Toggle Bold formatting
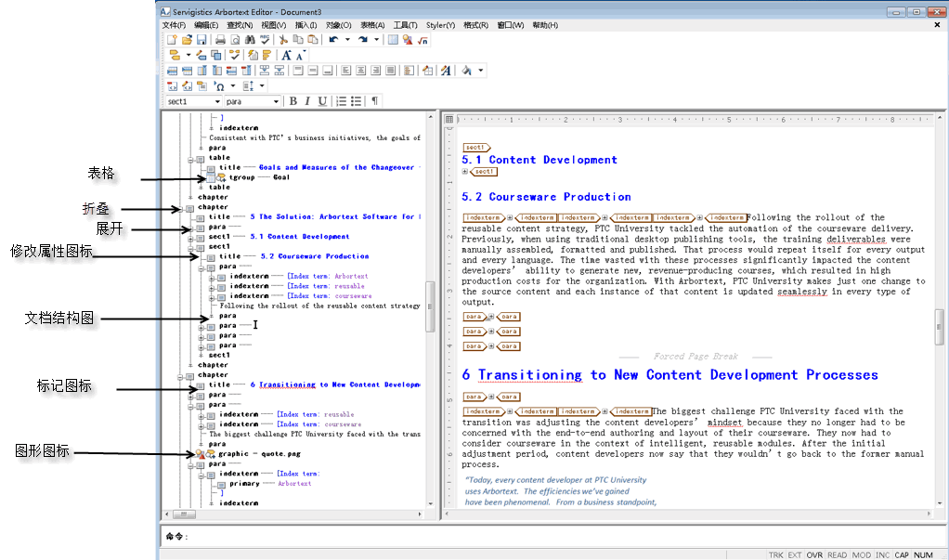The image size is (949, 560). (x=292, y=101)
